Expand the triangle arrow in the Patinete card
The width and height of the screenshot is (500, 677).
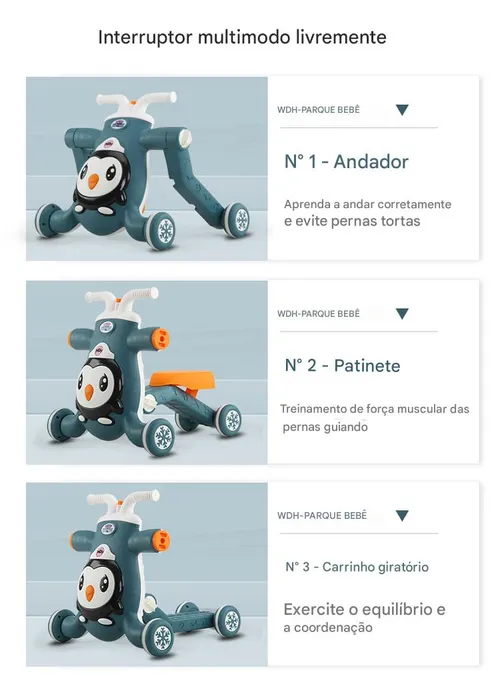click(402, 314)
